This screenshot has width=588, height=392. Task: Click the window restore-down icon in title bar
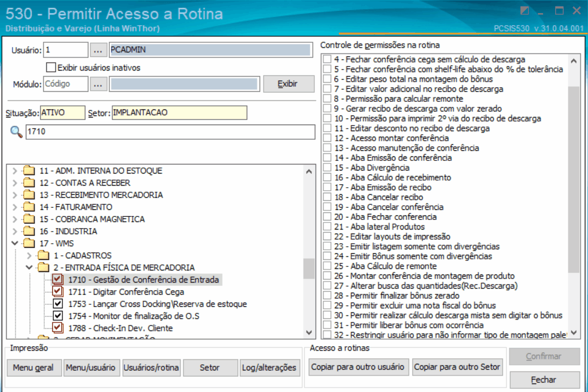point(524,11)
